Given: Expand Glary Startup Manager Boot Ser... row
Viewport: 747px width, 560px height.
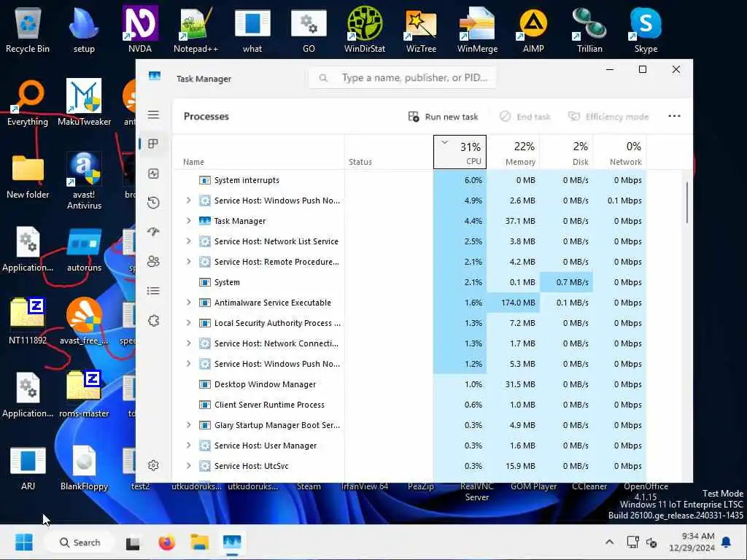Looking at the screenshot, I should pyautogui.click(x=188, y=425).
